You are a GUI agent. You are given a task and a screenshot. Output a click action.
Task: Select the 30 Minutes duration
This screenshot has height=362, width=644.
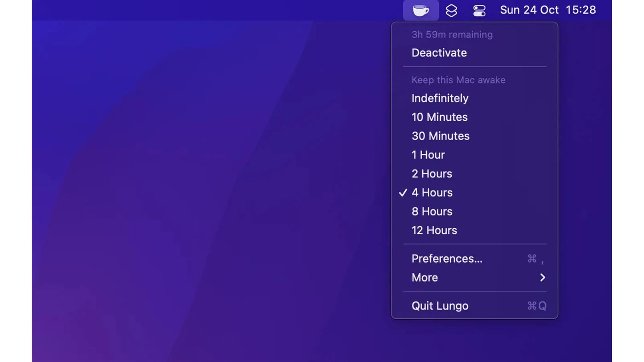(475, 136)
